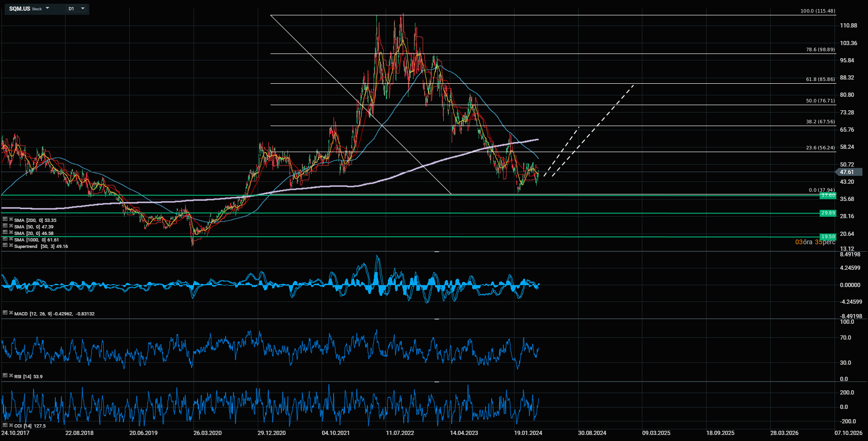This screenshot has width=868, height=441.
Task: Click the 19.50 support level label
Action: click(x=828, y=237)
